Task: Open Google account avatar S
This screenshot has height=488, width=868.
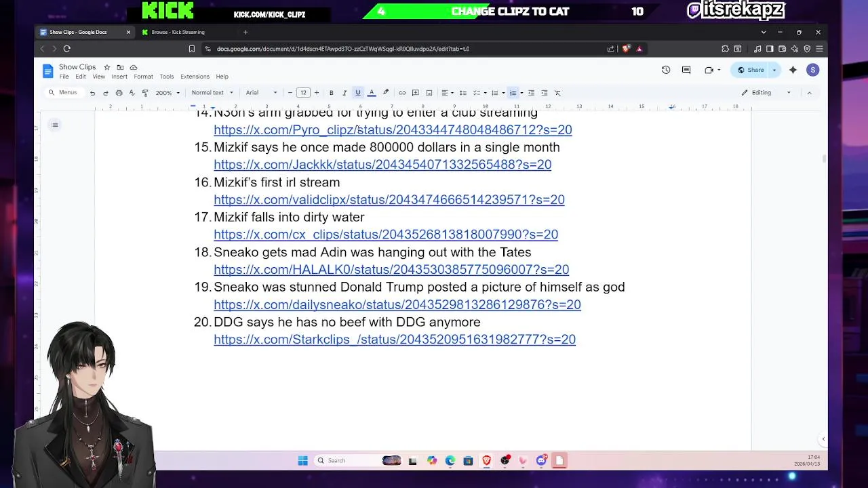Action: point(812,70)
